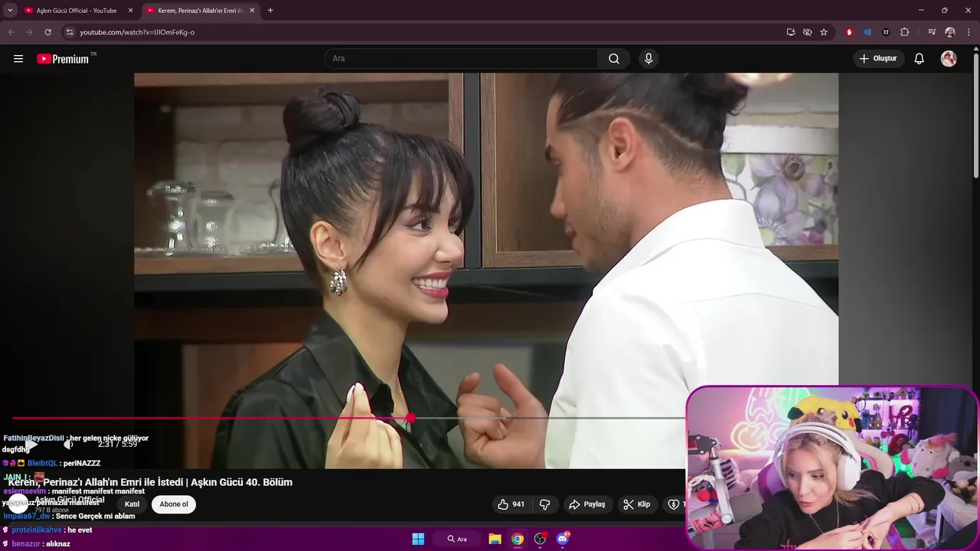Viewport: 980px width, 551px height.
Task: Click the Katıl join button
Action: tap(132, 504)
